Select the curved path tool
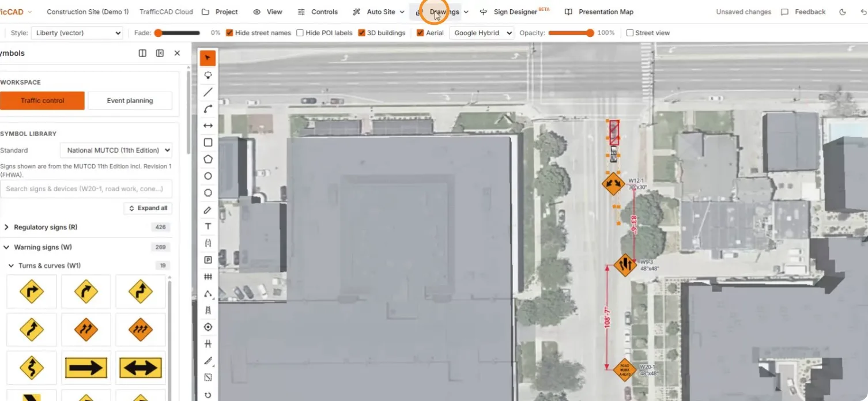Image resolution: width=868 pixels, height=401 pixels. click(208, 109)
